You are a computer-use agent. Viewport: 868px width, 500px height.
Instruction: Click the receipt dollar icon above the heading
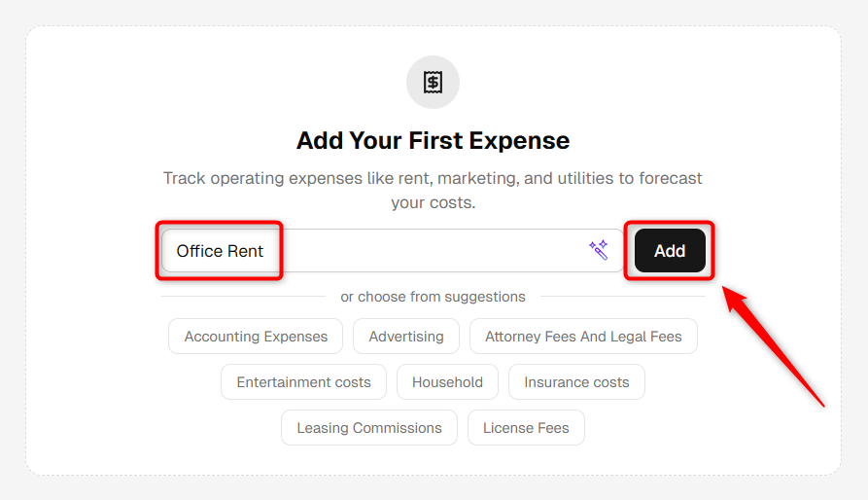(x=433, y=82)
